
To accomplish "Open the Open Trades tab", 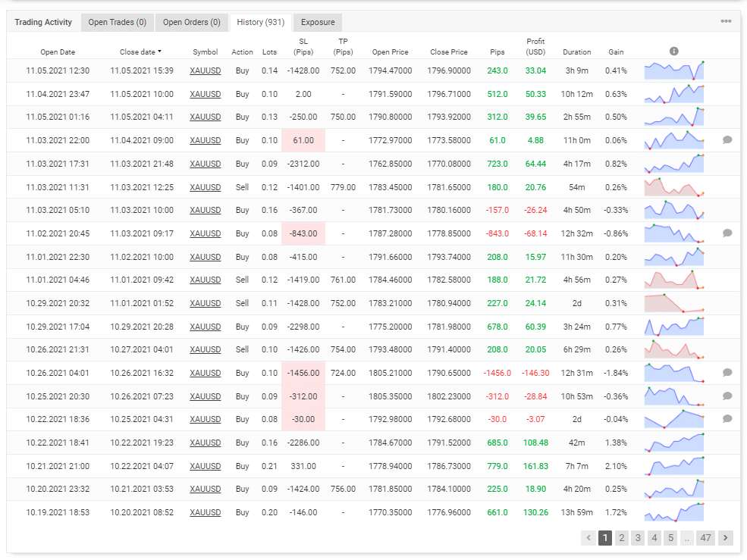I will pos(117,22).
